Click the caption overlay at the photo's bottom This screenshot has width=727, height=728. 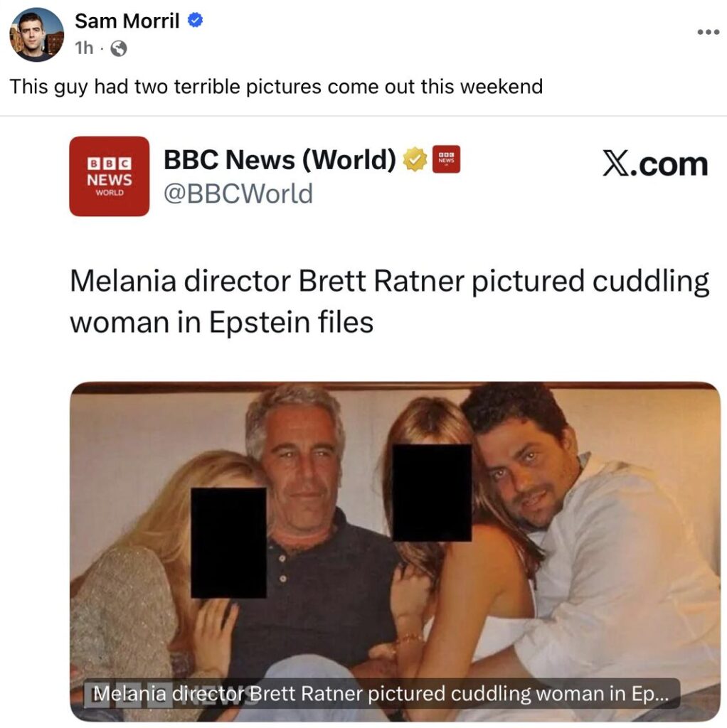pyautogui.click(x=381, y=693)
